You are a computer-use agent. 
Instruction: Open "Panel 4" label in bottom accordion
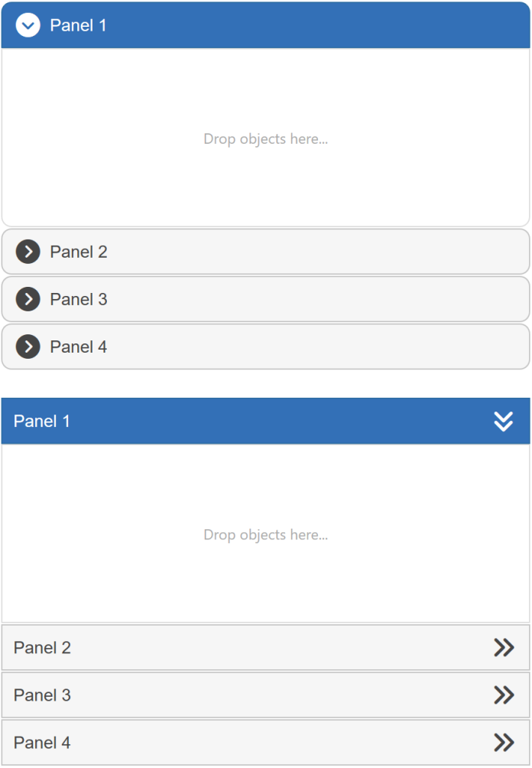tap(42, 743)
